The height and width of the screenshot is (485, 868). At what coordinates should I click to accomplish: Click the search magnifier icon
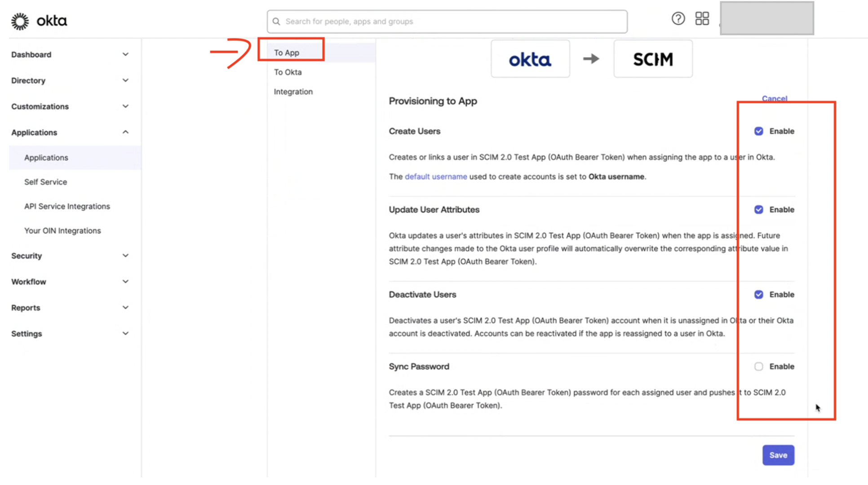(276, 22)
